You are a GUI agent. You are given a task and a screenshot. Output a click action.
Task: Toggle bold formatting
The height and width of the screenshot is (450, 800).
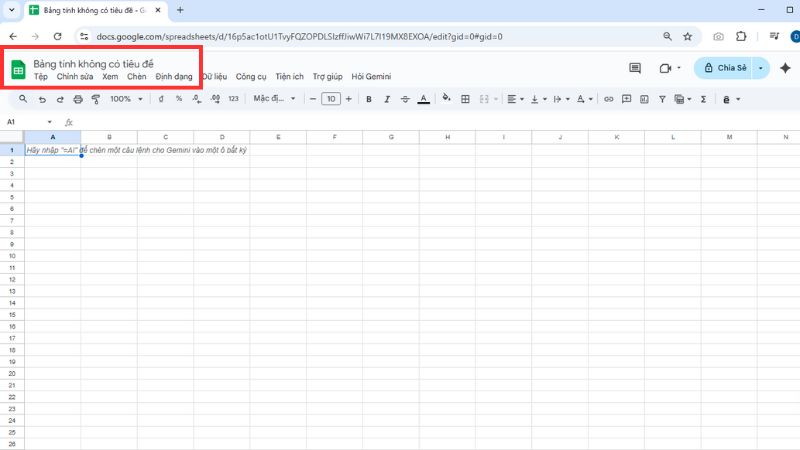click(x=368, y=99)
